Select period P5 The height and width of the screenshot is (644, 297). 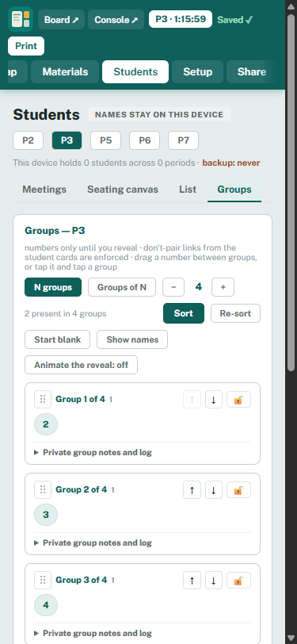click(x=106, y=140)
